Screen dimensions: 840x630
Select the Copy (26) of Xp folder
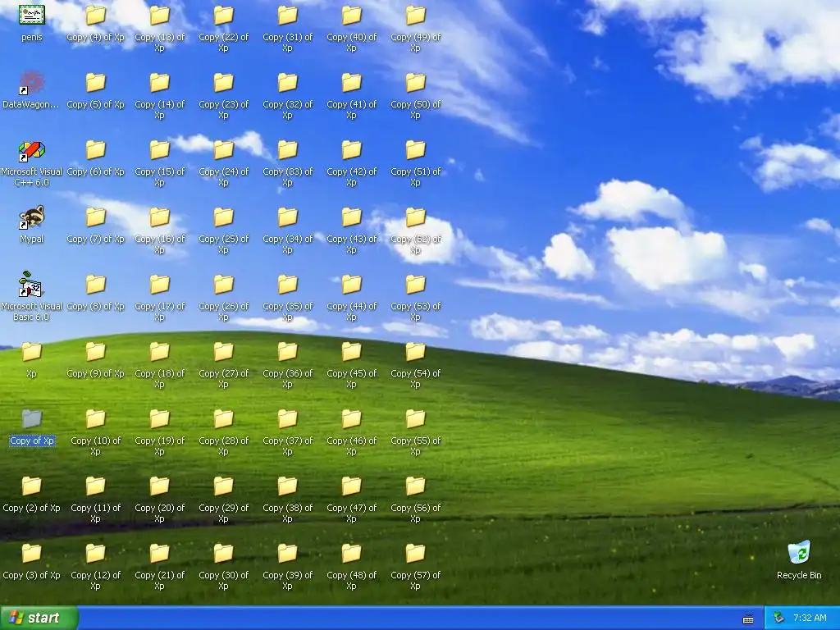point(223,285)
